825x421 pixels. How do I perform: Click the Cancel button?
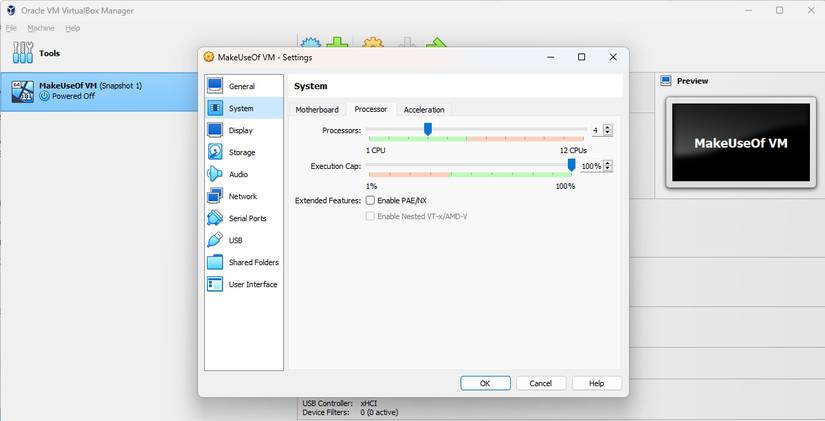coord(541,383)
